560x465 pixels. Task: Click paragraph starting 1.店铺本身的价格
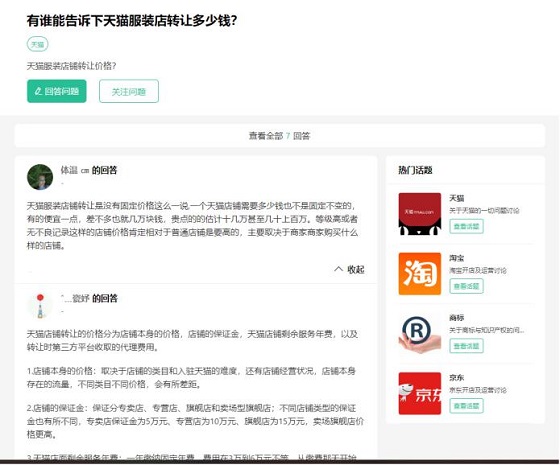(x=191, y=378)
